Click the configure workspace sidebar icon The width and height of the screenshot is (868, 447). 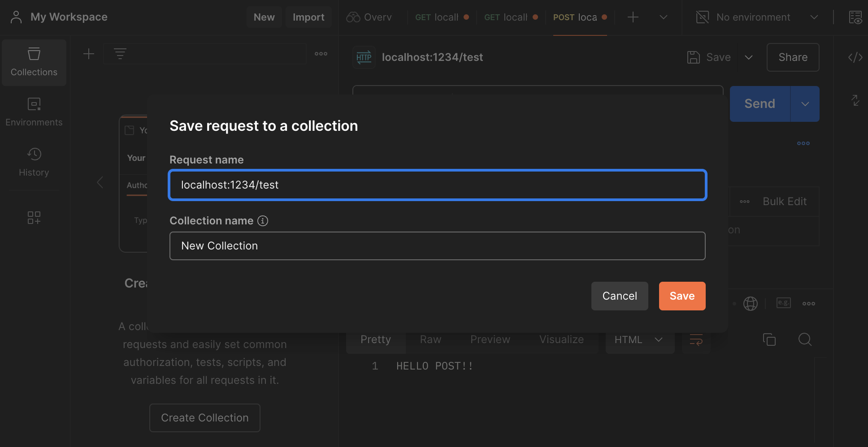(34, 218)
